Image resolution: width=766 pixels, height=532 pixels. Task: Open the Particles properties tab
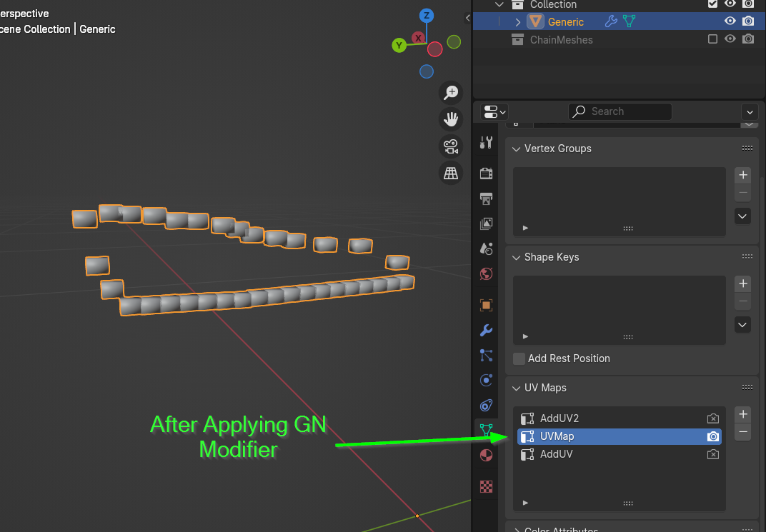pyautogui.click(x=486, y=356)
